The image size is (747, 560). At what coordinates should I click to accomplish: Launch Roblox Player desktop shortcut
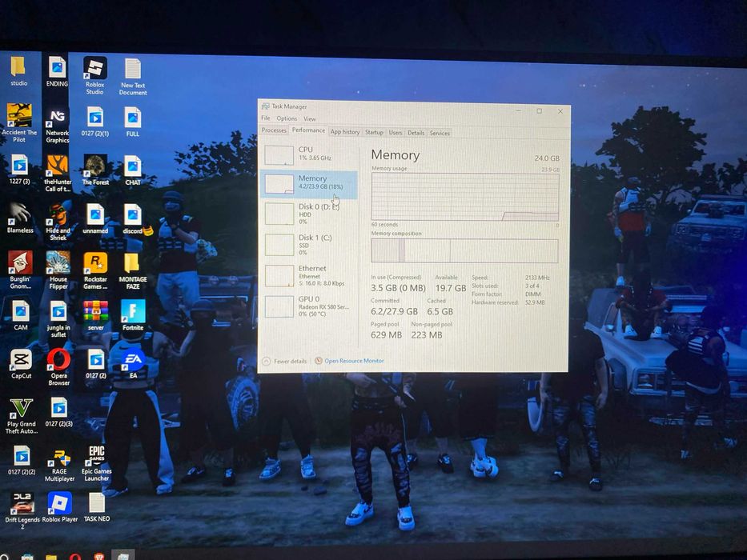pos(60,508)
